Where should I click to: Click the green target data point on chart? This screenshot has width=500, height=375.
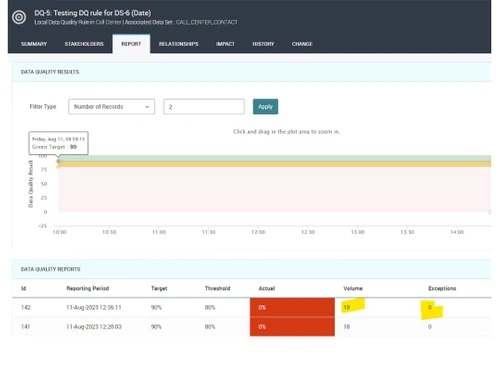click(58, 161)
